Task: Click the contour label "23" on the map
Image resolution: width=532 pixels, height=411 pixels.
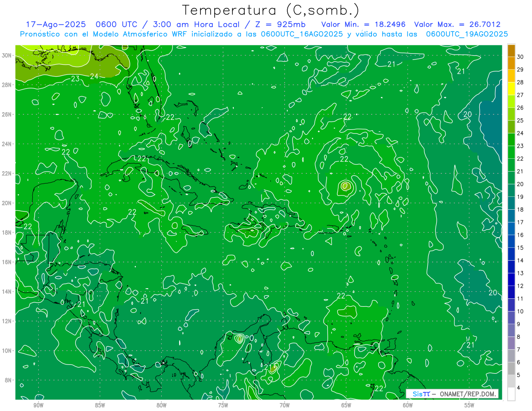Action: point(75,79)
